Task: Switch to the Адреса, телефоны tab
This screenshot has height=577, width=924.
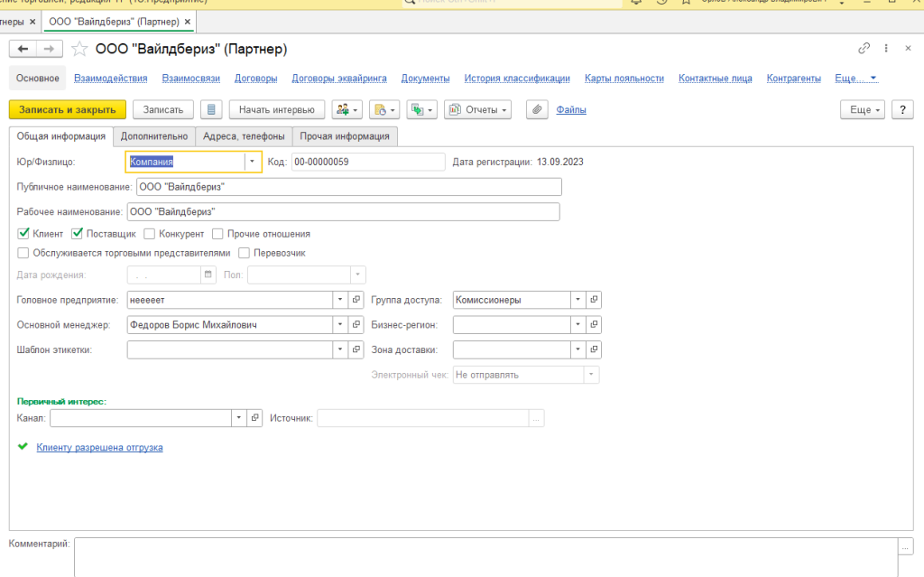Action: [244, 136]
